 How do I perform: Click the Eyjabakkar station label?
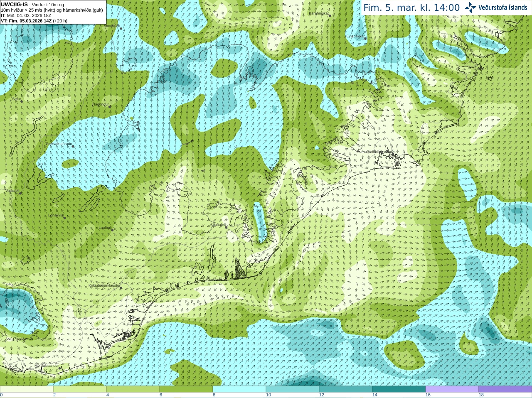(x=356, y=36)
